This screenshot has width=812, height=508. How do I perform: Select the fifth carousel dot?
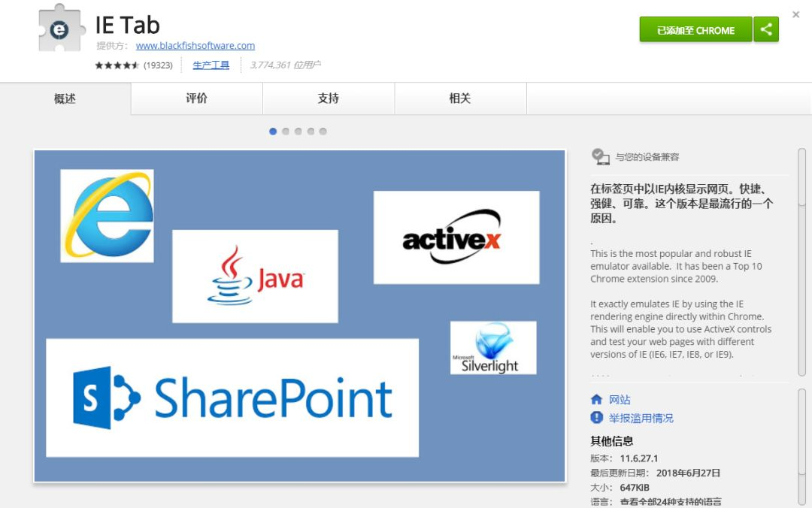tap(323, 132)
